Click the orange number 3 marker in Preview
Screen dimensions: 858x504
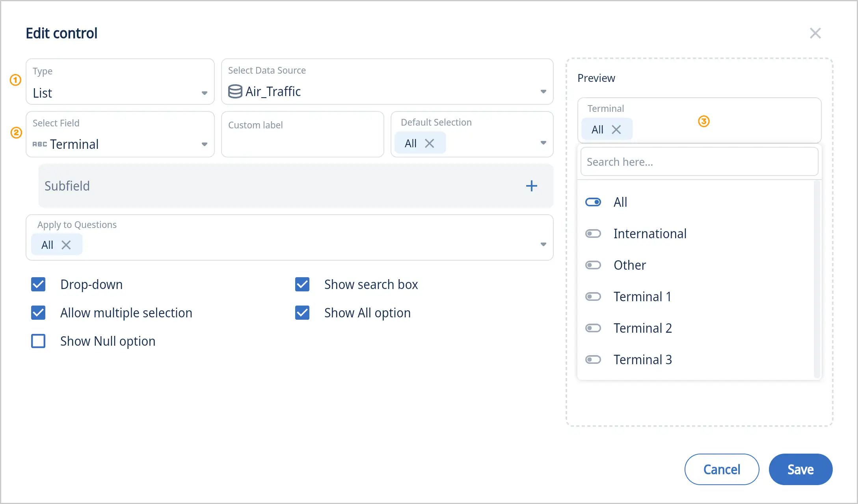point(704,121)
